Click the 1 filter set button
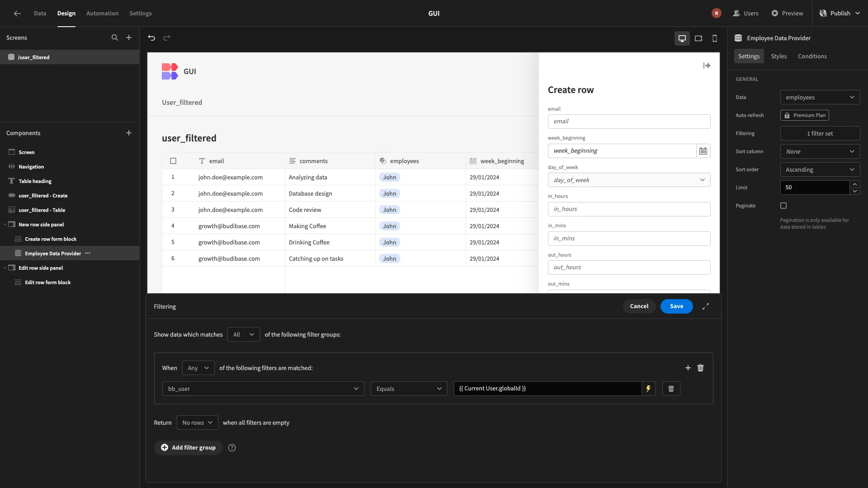Image resolution: width=868 pixels, height=488 pixels. (x=820, y=133)
